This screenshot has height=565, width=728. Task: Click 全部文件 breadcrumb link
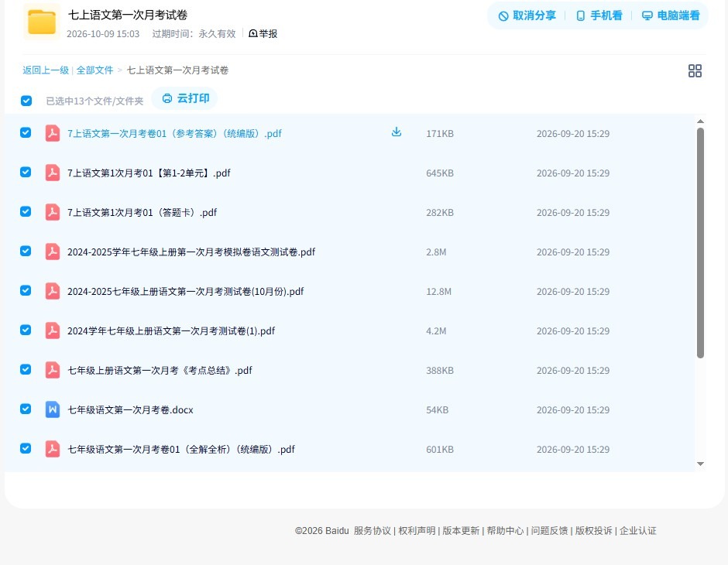(94, 70)
